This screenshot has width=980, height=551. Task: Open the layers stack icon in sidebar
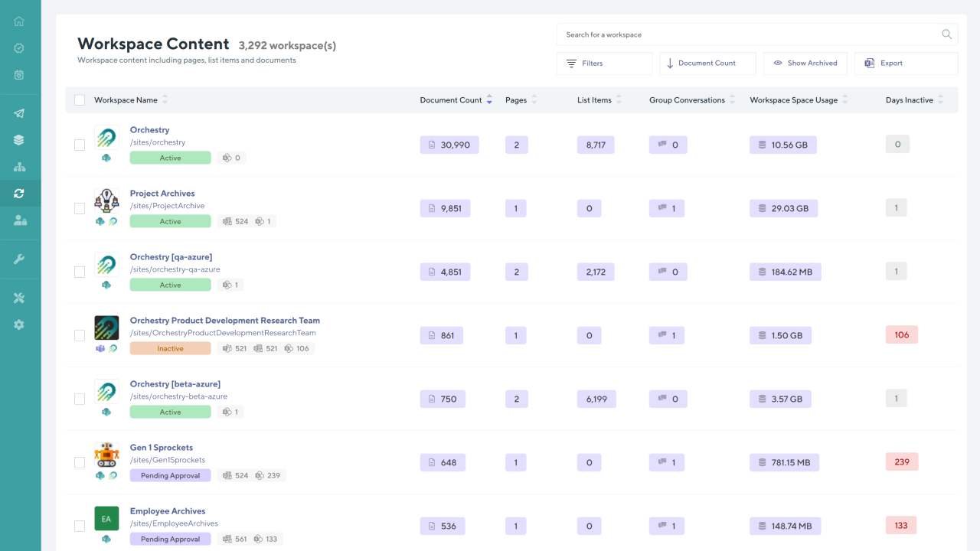[20, 140]
